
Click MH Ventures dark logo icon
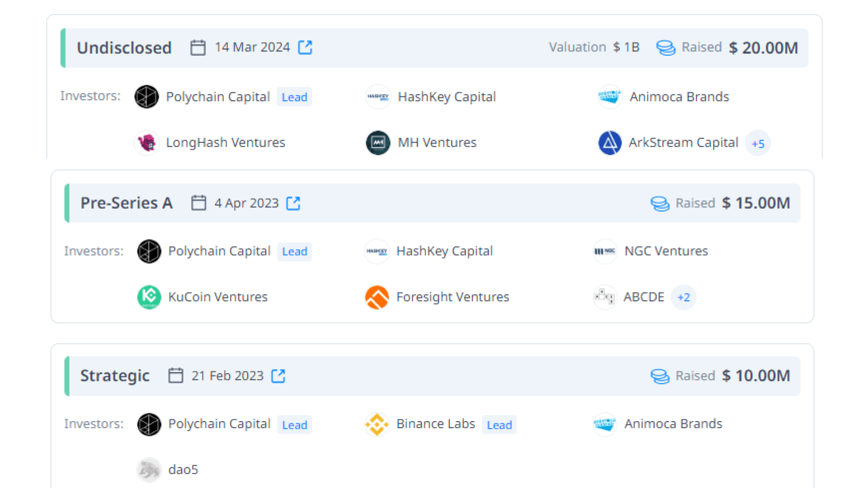coord(378,143)
